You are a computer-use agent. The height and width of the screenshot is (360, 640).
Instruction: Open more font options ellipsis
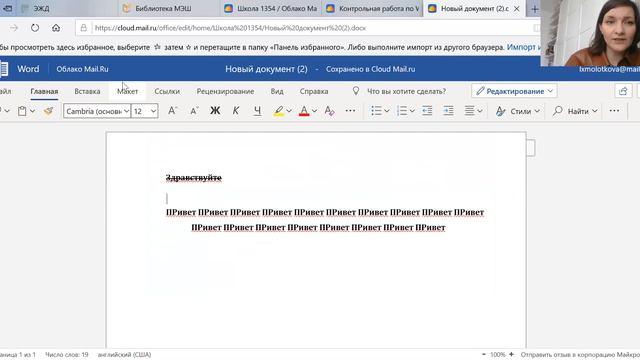coord(350,111)
